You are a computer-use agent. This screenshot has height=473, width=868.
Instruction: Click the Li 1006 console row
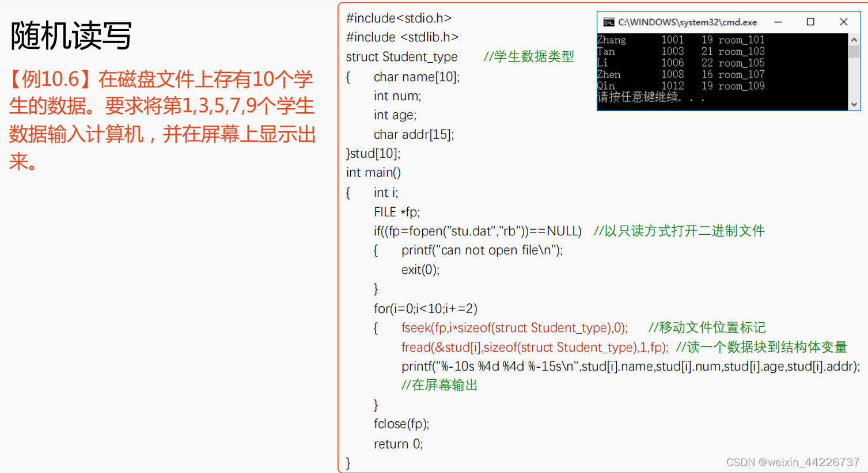point(681,63)
